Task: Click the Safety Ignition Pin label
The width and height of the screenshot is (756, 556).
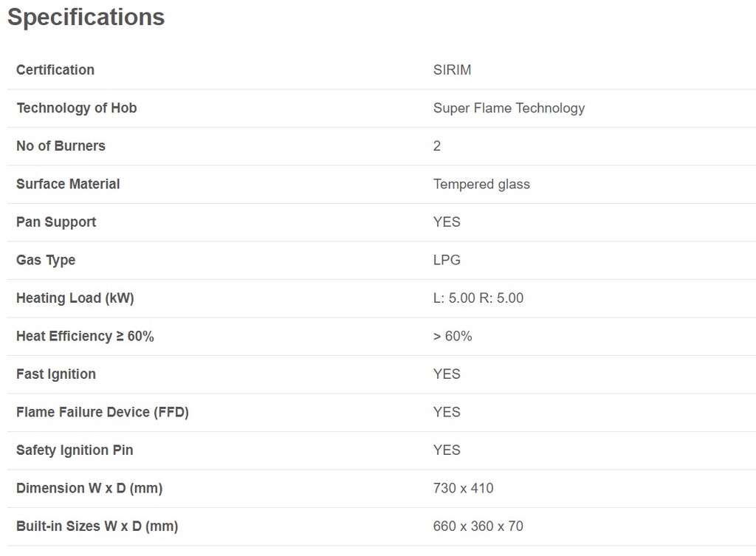Action: [75, 450]
